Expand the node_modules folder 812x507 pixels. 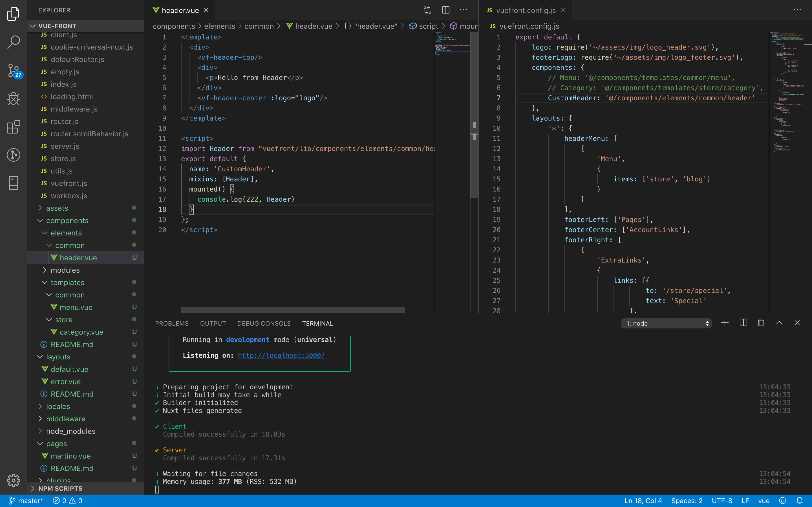point(70,431)
